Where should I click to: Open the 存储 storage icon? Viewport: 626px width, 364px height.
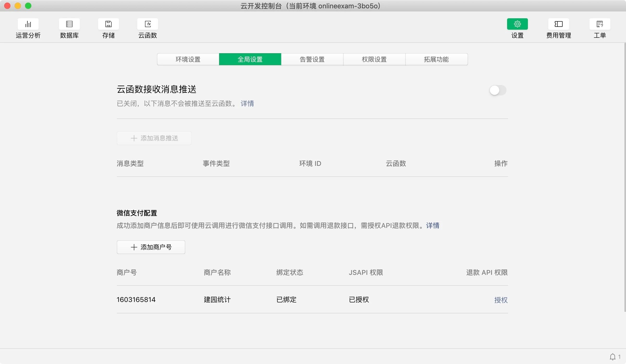click(108, 24)
